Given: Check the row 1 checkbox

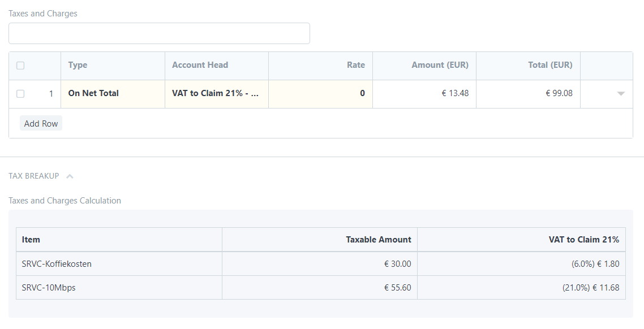Looking at the screenshot, I should click(20, 94).
